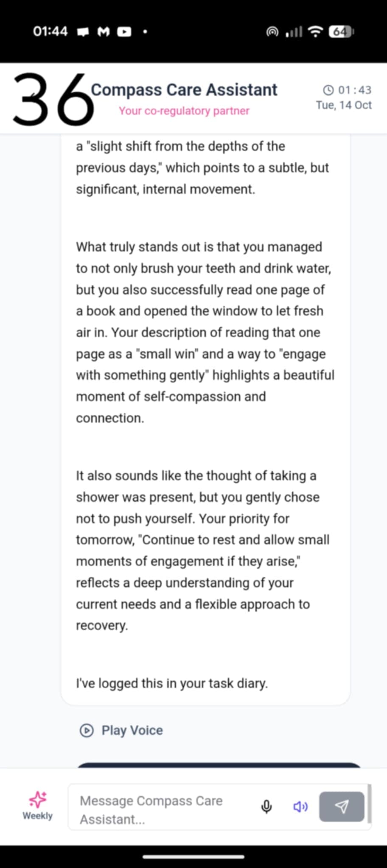
Task: Tap the hotspot icon in status bar
Action: click(x=272, y=32)
